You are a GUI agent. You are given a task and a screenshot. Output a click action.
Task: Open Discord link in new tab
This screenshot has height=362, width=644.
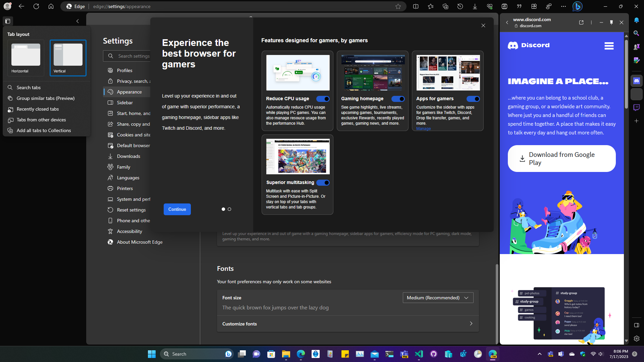point(581,22)
